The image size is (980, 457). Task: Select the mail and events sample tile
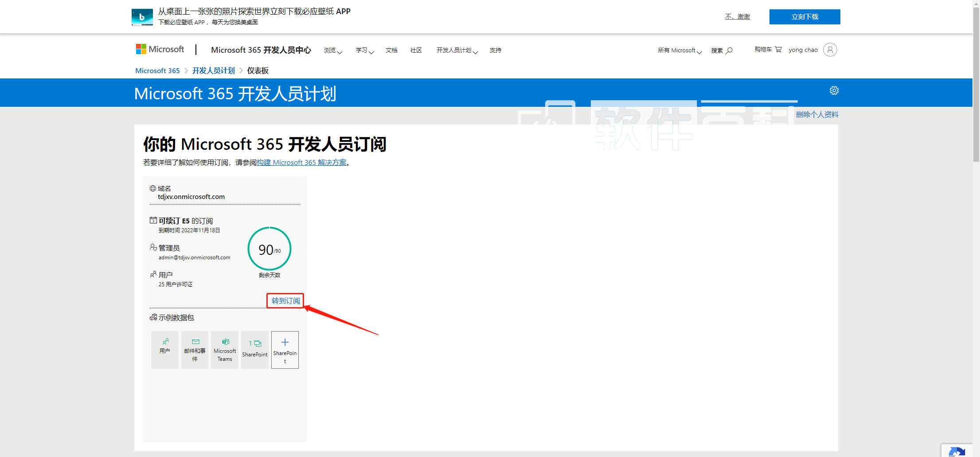click(x=195, y=350)
